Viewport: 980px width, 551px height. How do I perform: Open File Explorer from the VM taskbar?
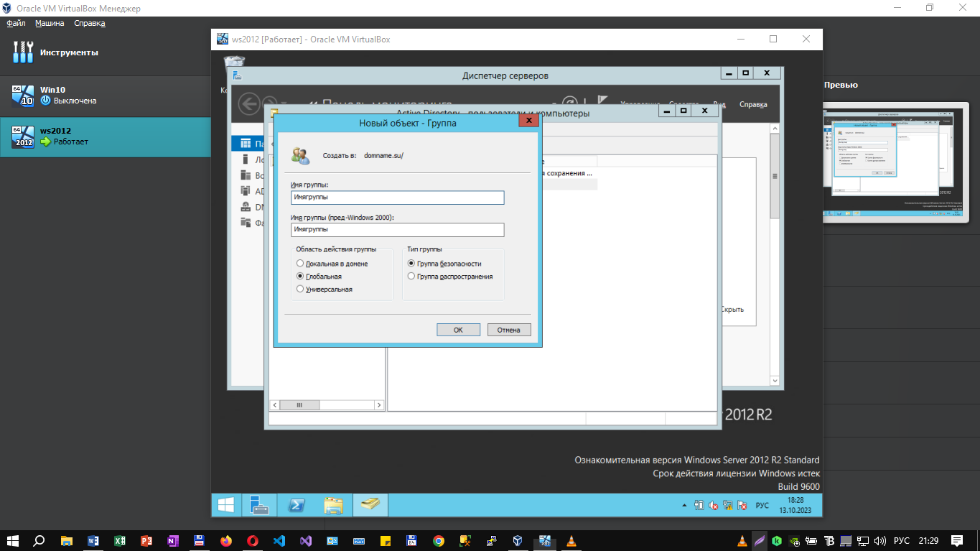click(x=333, y=505)
